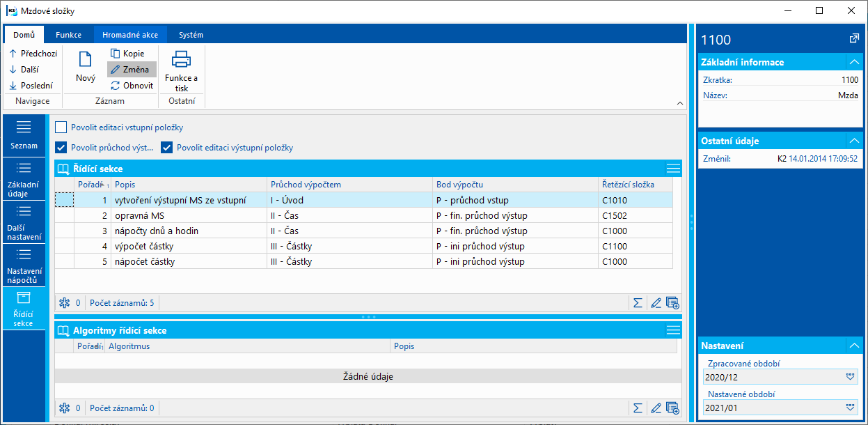This screenshot has height=425, width=868.
Task: Select Řídící sekce sidebar page
Action: [x=24, y=309]
